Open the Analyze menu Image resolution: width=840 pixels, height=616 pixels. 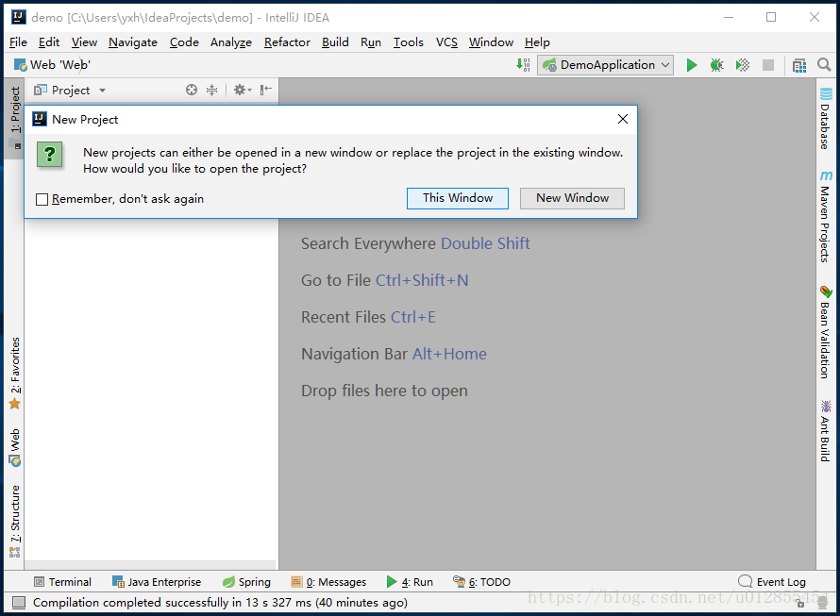point(231,42)
